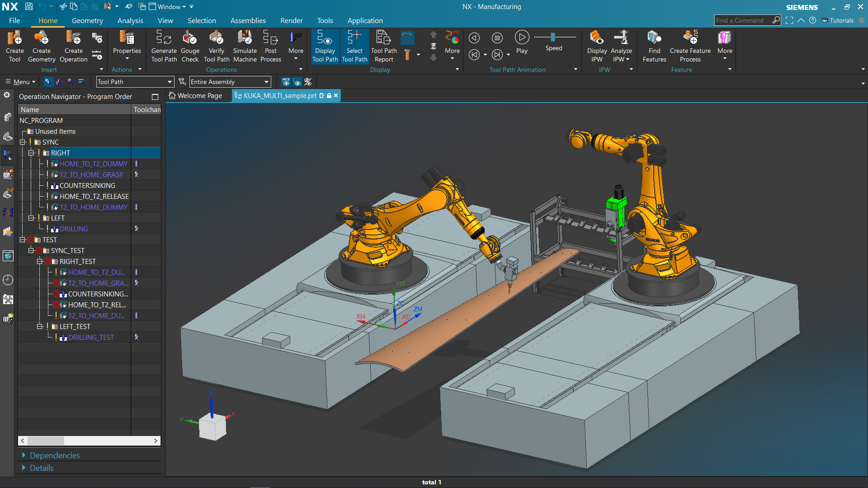
Task: Select the COUNTERSINKING operation under RIGHT
Action: pos(87,186)
